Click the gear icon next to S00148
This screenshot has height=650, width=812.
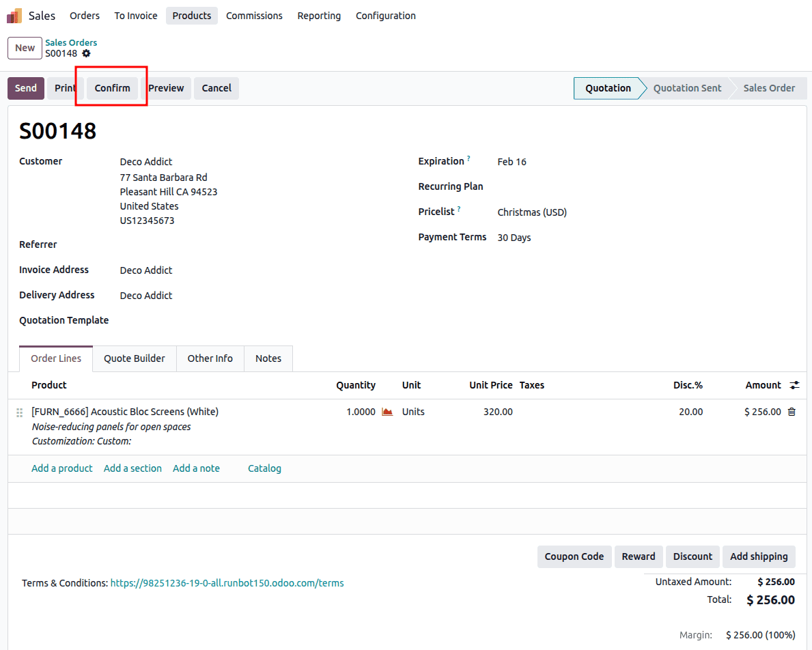tap(87, 53)
